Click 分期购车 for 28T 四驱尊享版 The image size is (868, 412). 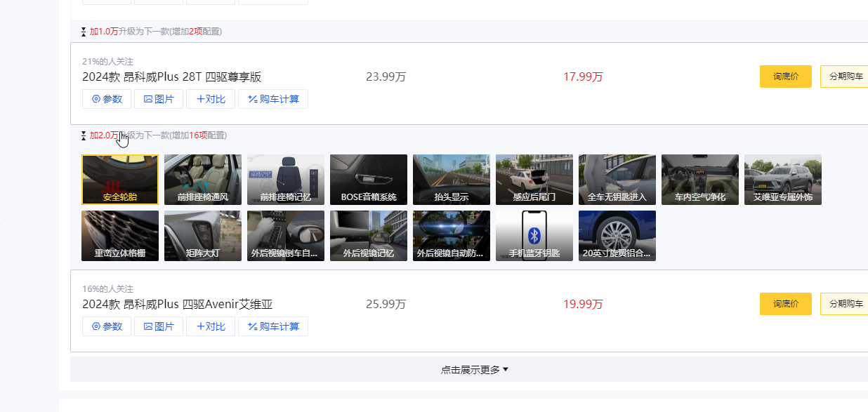click(x=845, y=77)
